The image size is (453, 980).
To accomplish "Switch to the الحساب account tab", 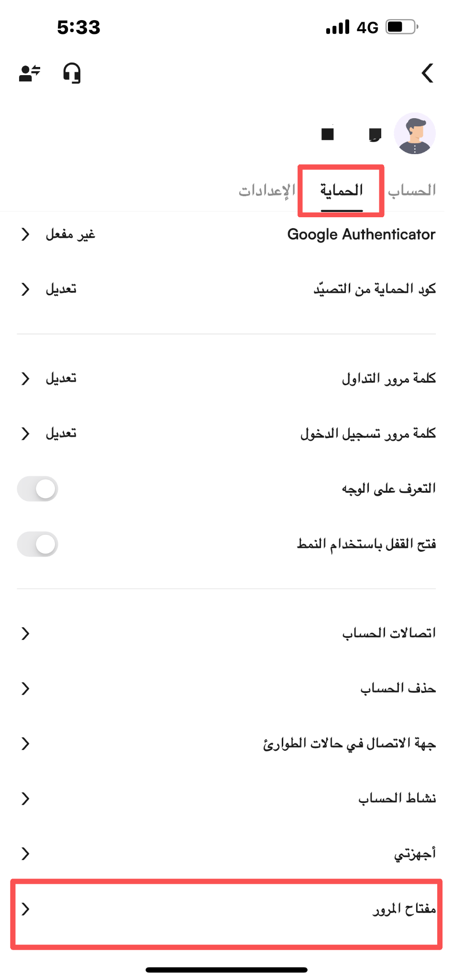I will click(412, 190).
